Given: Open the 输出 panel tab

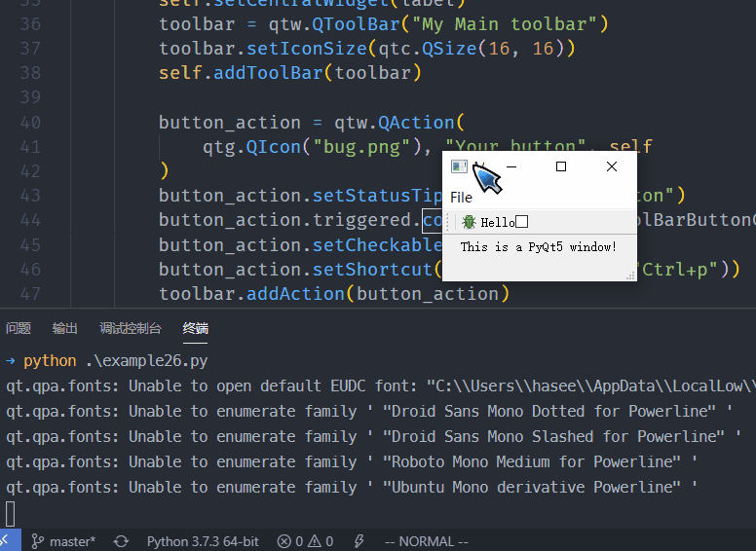Looking at the screenshot, I should coord(65,329).
